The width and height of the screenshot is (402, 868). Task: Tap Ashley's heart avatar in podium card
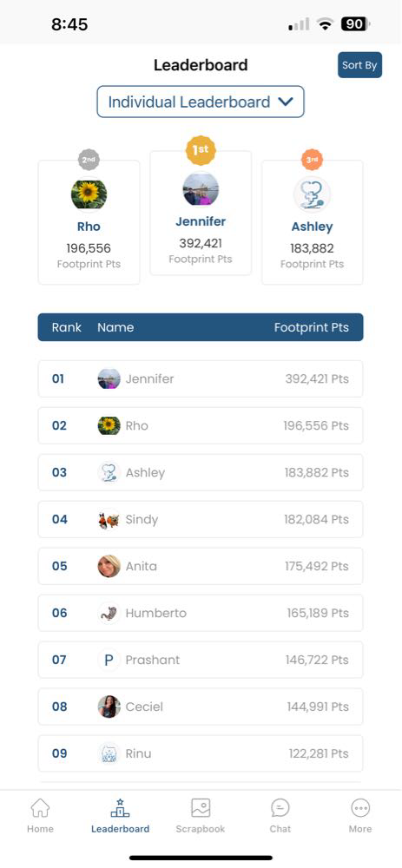pyautogui.click(x=313, y=194)
